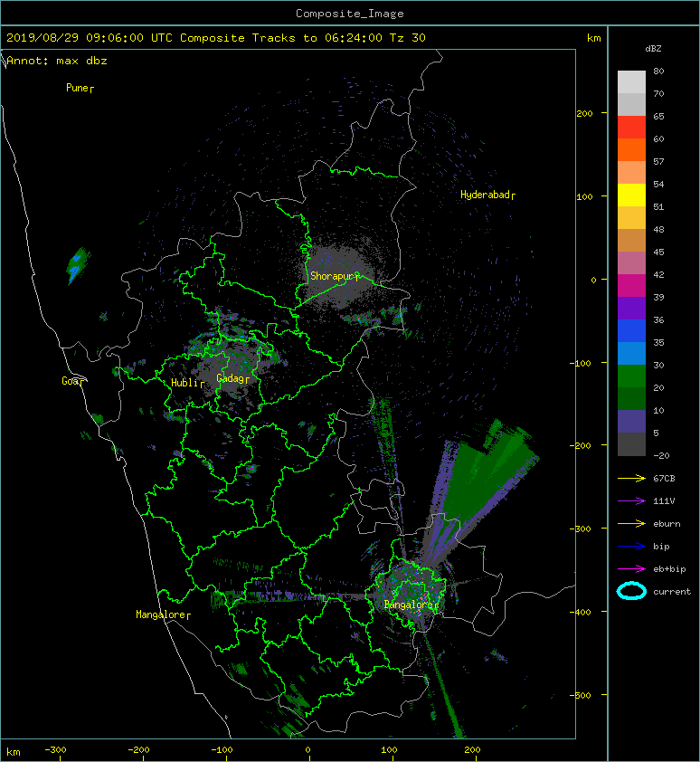Select the orange 60-57 dBZ swatch
Viewport: 700px width, 762px height.
[x=631, y=150]
